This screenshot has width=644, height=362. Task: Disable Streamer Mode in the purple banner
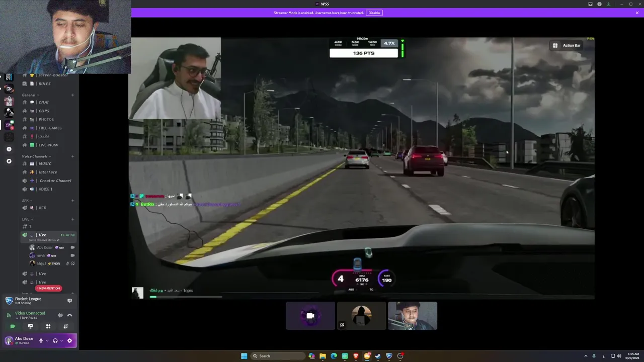click(x=374, y=13)
